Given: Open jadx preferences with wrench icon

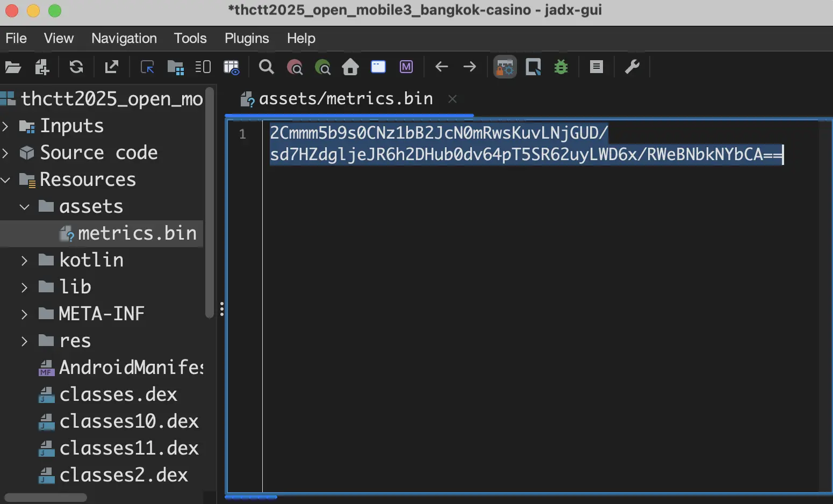Looking at the screenshot, I should click(633, 67).
